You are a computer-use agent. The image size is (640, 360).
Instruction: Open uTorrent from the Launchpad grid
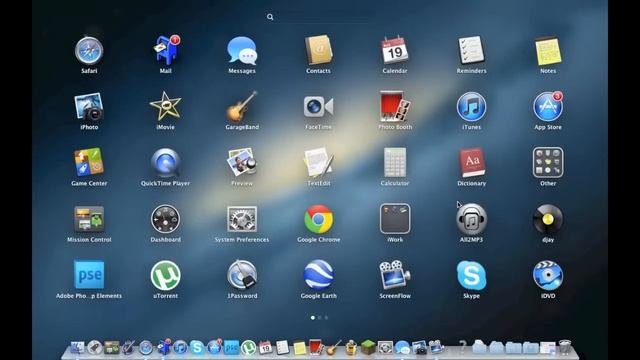(x=165, y=275)
